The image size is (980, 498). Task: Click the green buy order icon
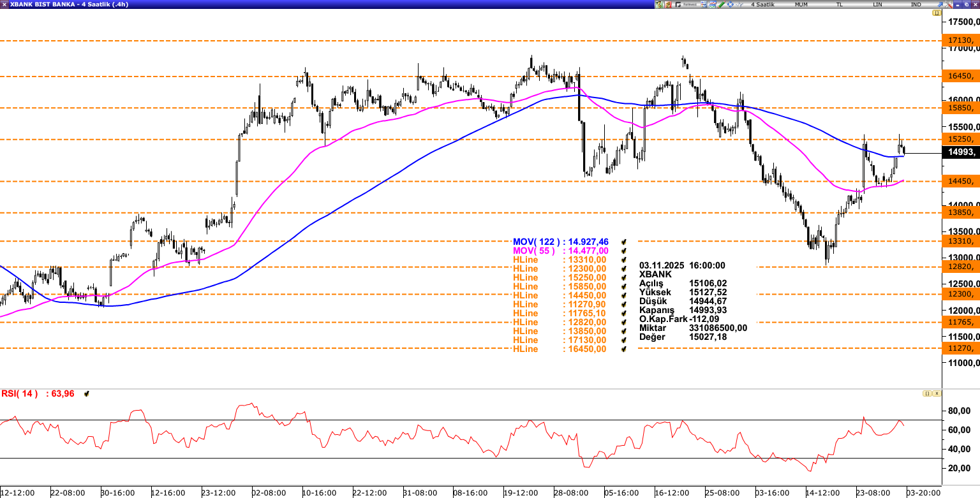[660, 4]
